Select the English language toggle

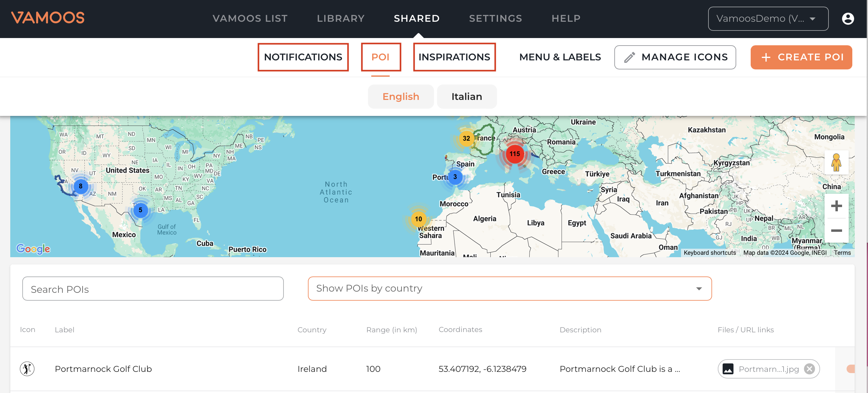tap(400, 97)
